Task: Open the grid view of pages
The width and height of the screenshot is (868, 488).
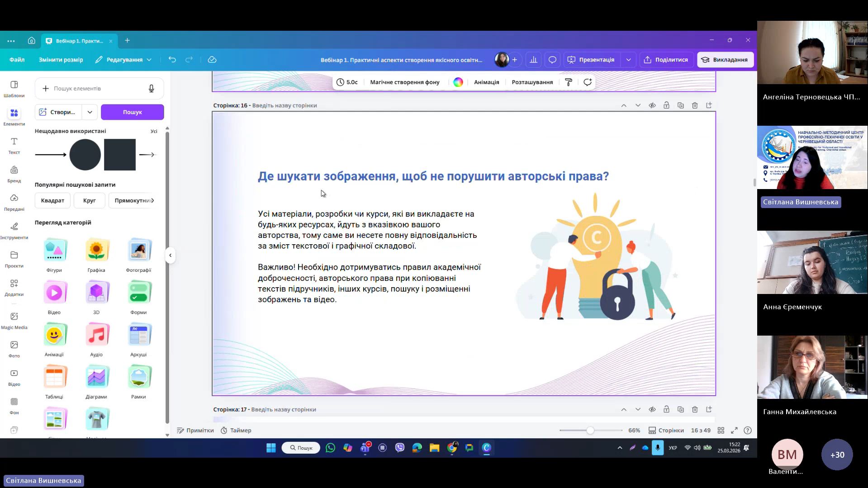Action: (x=721, y=430)
